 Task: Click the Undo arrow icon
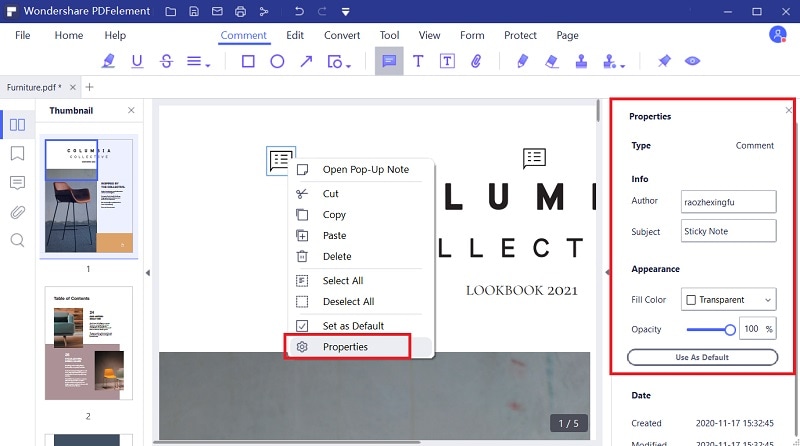click(x=299, y=11)
